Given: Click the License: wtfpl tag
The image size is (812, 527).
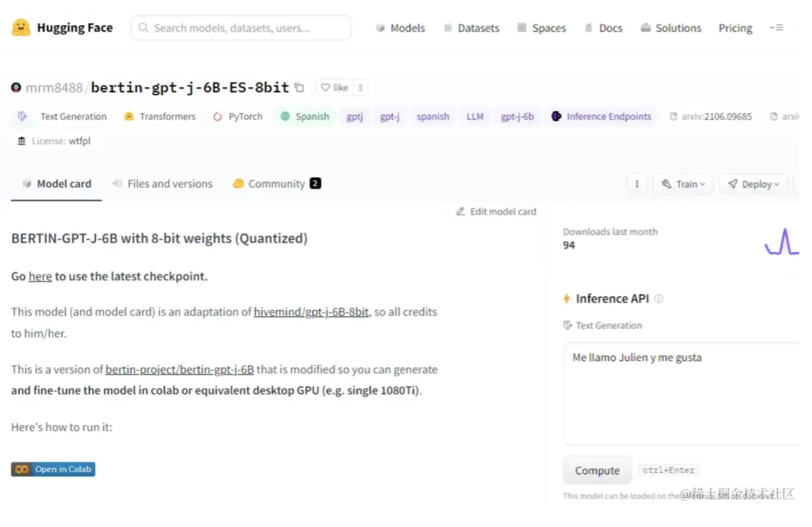Looking at the screenshot, I should point(54,141).
